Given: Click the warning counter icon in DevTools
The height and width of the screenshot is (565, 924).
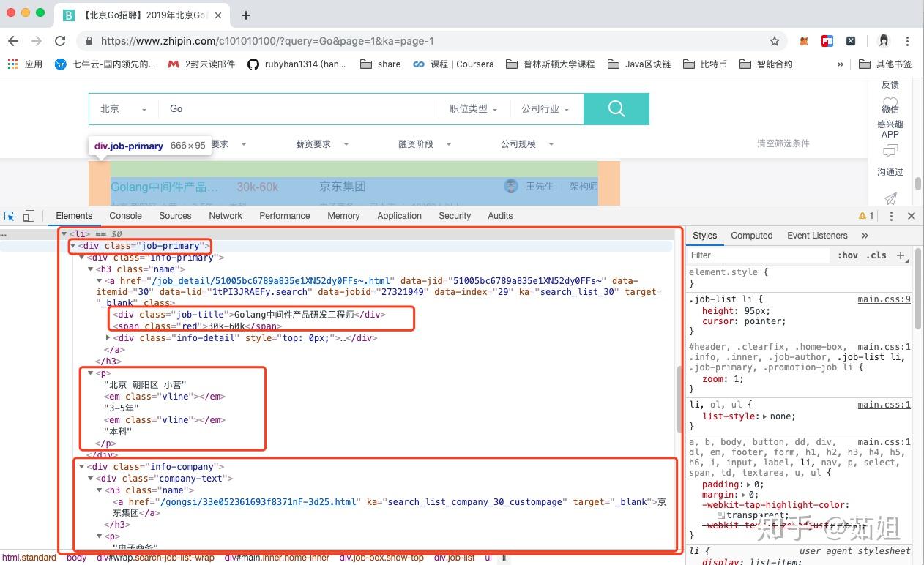Looking at the screenshot, I should (x=865, y=215).
